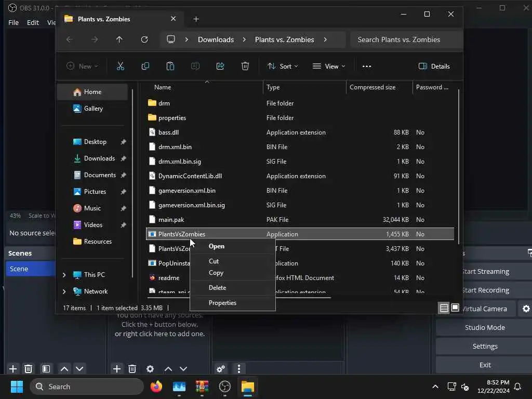532x399 pixels.
Task: Open audio mixer advanced gears icon in OBS
Action: [220, 368]
